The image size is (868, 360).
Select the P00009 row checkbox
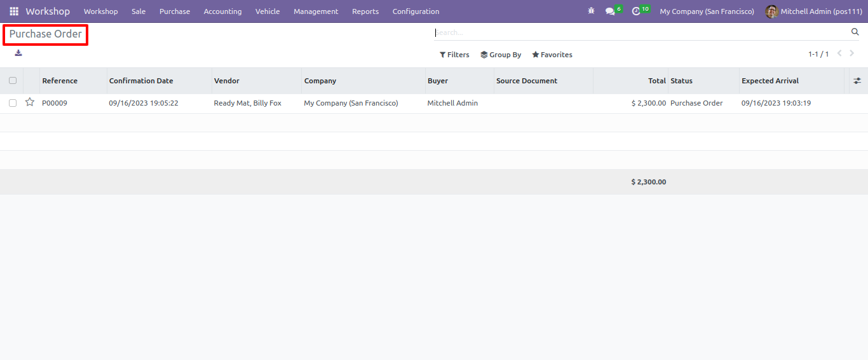(x=13, y=103)
